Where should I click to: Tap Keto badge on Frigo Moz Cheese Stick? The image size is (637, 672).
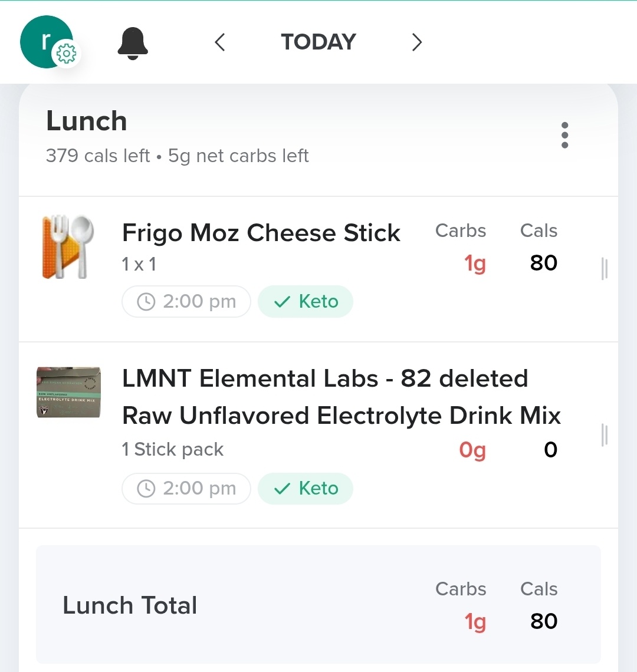point(306,302)
